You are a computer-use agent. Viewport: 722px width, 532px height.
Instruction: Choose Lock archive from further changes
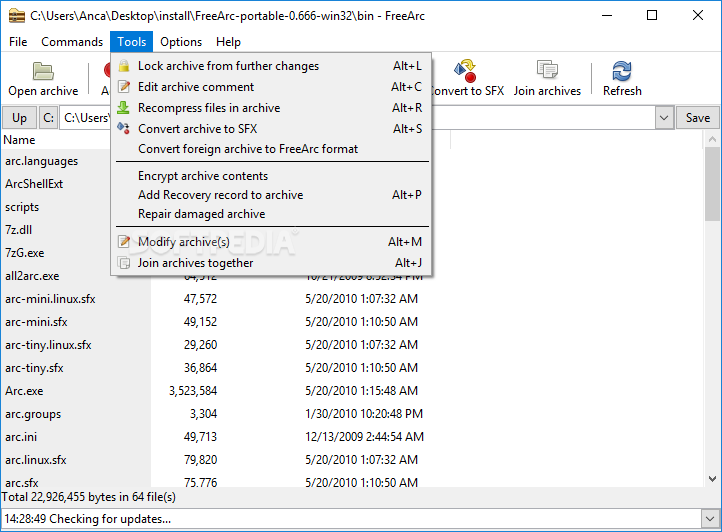[271, 66]
